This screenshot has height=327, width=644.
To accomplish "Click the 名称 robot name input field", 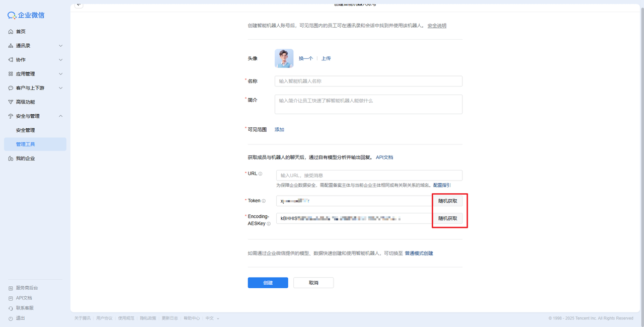I will click(368, 81).
